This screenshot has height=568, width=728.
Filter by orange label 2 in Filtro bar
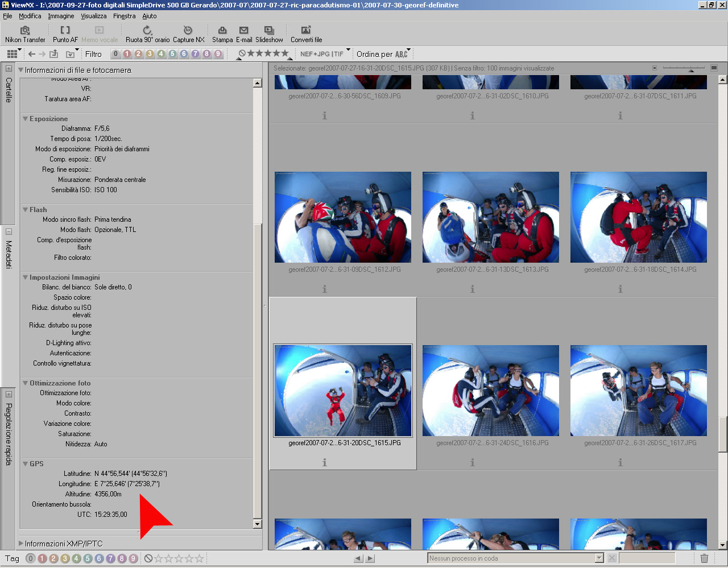click(138, 54)
